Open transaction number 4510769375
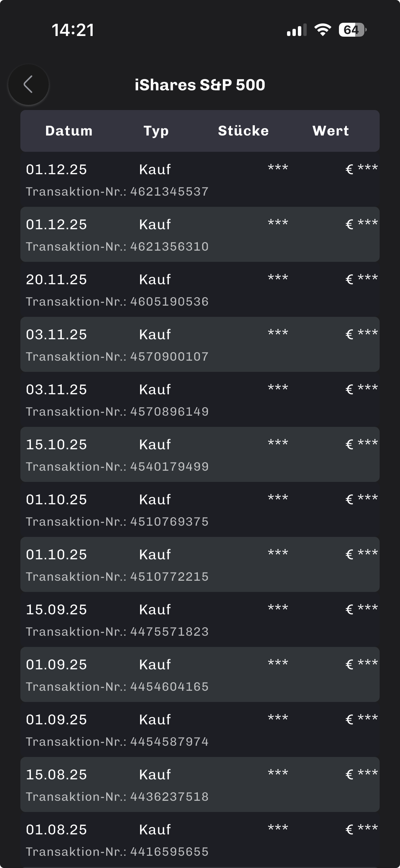 pyautogui.click(x=200, y=510)
